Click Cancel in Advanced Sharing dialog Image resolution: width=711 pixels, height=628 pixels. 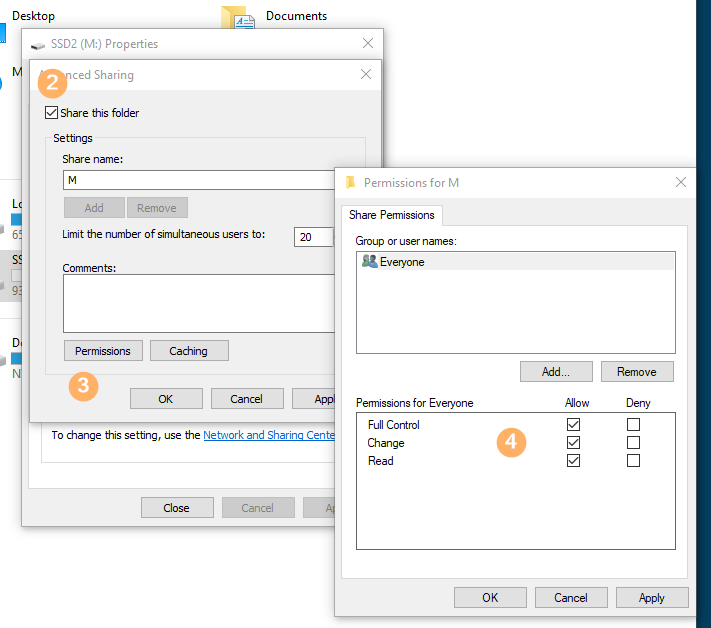247,399
